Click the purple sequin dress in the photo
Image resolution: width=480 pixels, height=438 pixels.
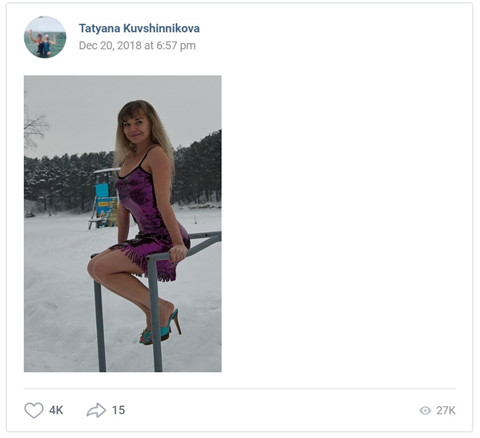pyautogui.click(x=150, y=217)
